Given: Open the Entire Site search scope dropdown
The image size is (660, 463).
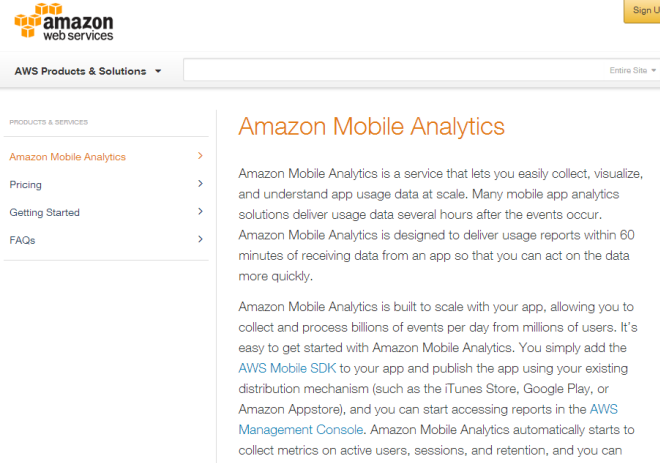Looking at the screenshot, I should tap(632, 71).
